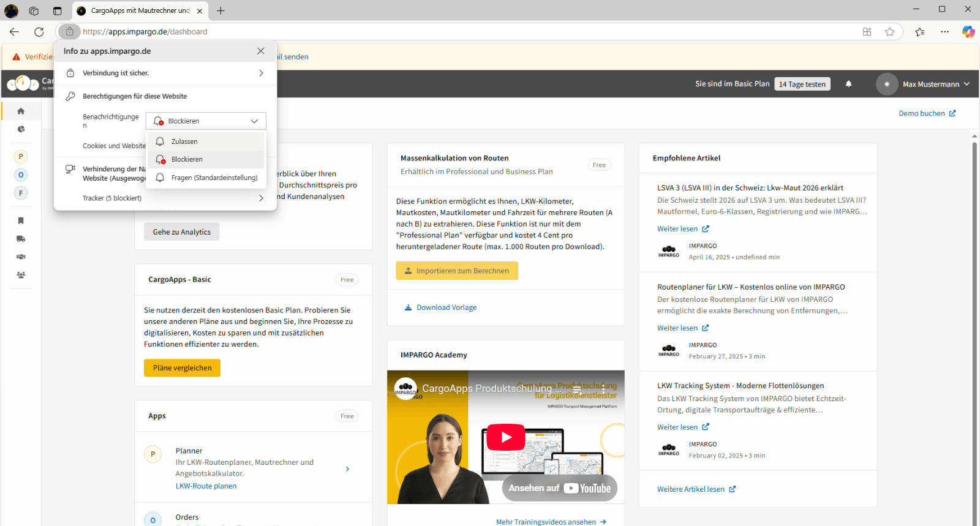This screenshot has height=526, width=980.
Task: Open the analytics pie chart sidebar icon
Action: click(21, 129)
